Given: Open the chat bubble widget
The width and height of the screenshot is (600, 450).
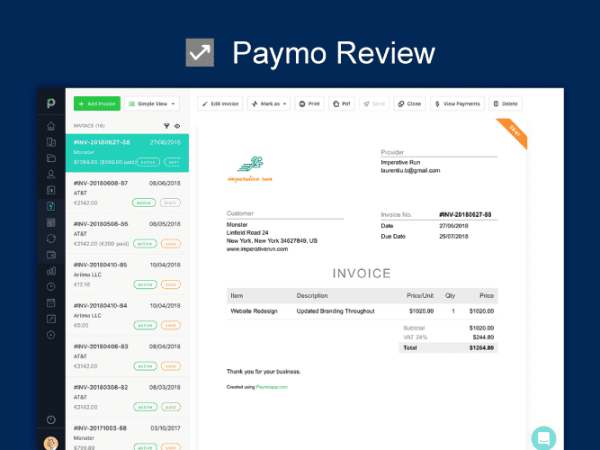Looking at the screenshot, I should click(x=543, y=437).
